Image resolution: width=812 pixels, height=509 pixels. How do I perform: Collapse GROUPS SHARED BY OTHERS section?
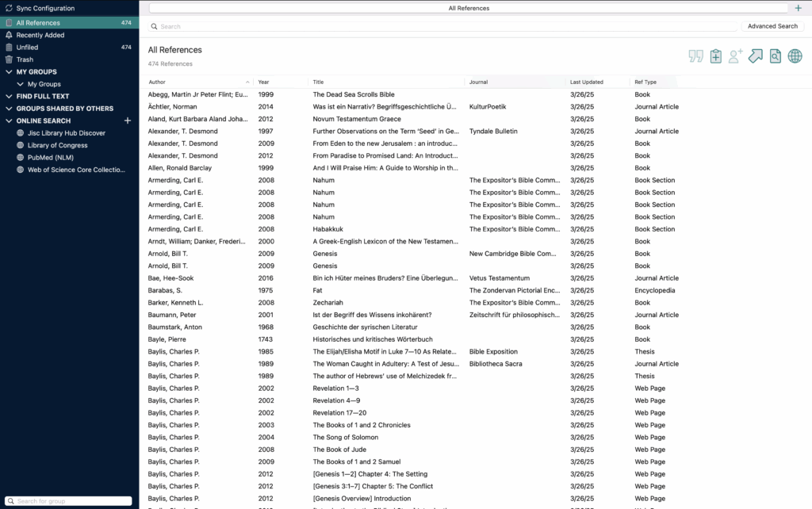(9, 109)
